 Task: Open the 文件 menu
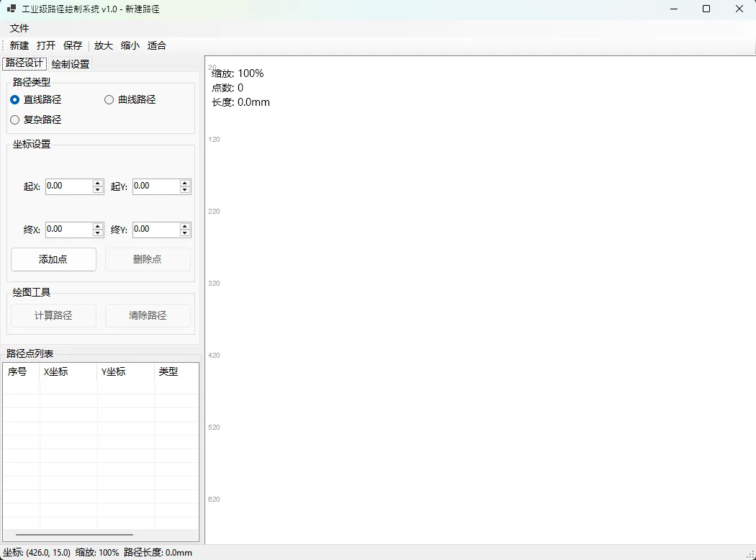point(19,28)
